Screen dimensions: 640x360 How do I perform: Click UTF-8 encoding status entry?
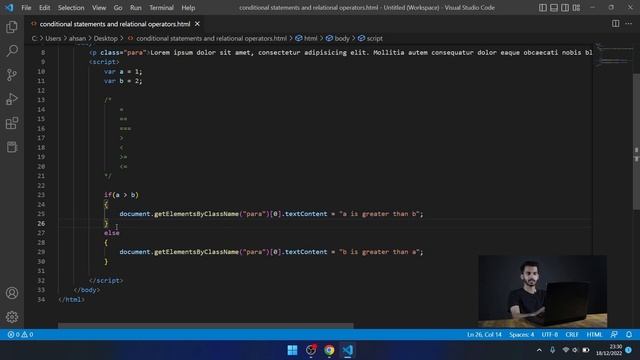[x=550, y=335]
